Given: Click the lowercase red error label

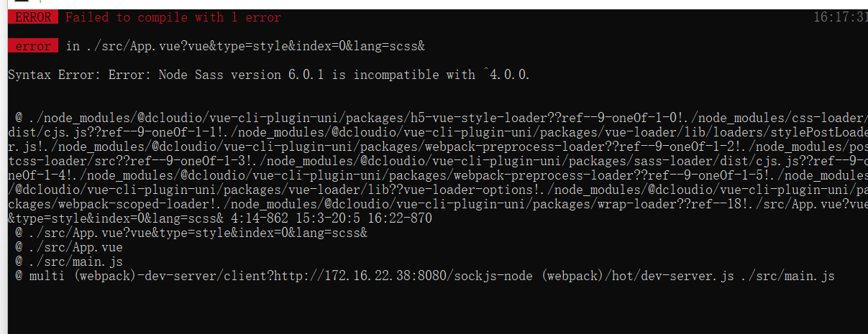Looking at the screenshot, I should coord(32,46).
